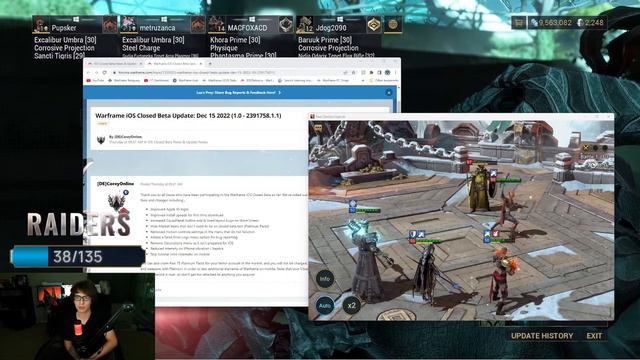This screenshot has height=360, width=640.
Task: Click the forum post title Warframe iOS Closed Beta Update
Action: [188, 116]
